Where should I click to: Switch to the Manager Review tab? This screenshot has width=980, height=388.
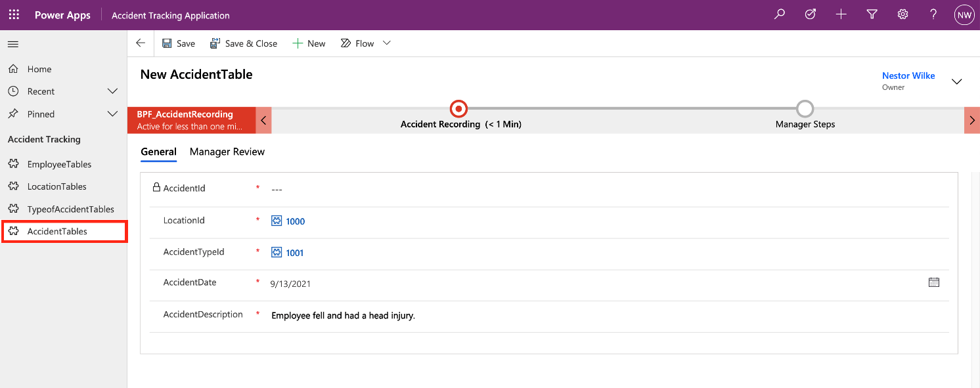227,152
